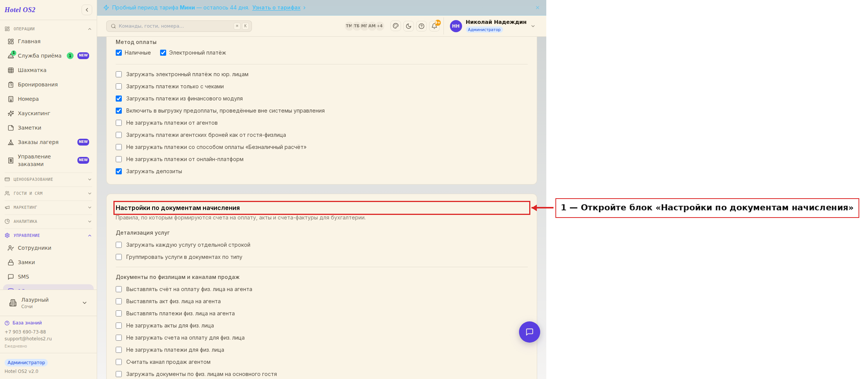Click the Номера building icon
The image size is (868, 379).
coord(11,99)
